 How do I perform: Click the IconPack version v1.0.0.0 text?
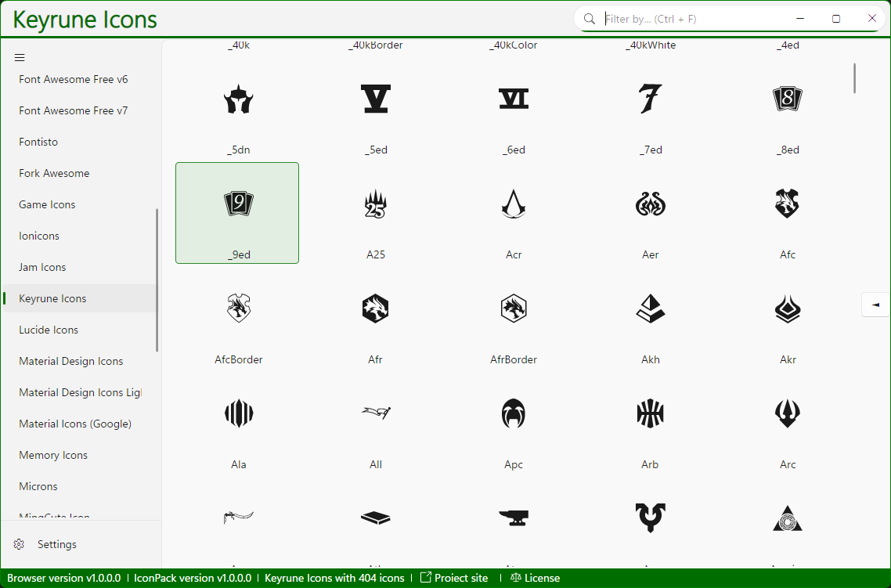pos(193,578)
